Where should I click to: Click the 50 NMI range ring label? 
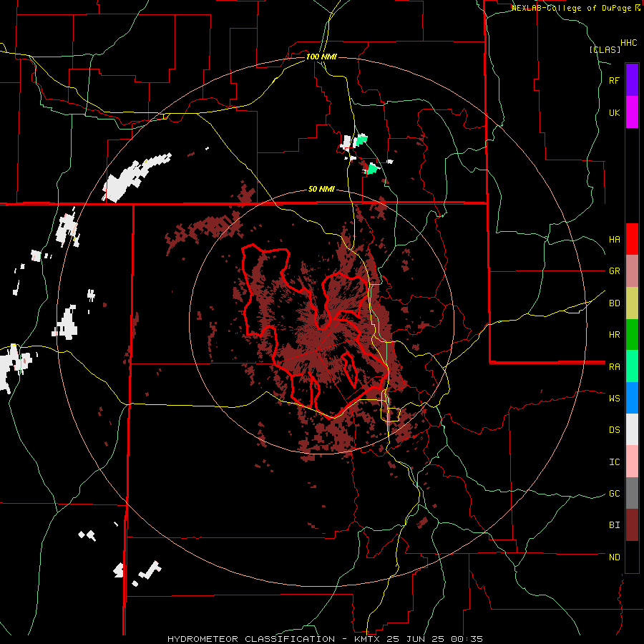click(321, 190)
